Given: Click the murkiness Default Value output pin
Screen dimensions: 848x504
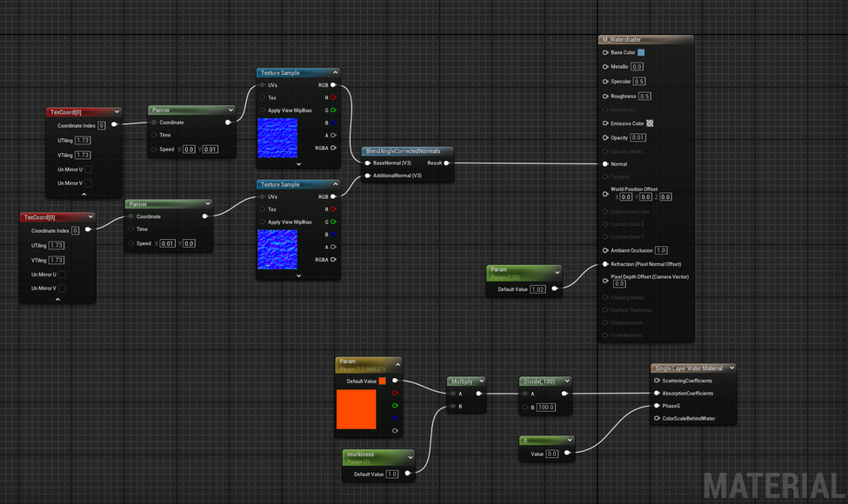Looking at the screenshot, I should coord(408,474).
